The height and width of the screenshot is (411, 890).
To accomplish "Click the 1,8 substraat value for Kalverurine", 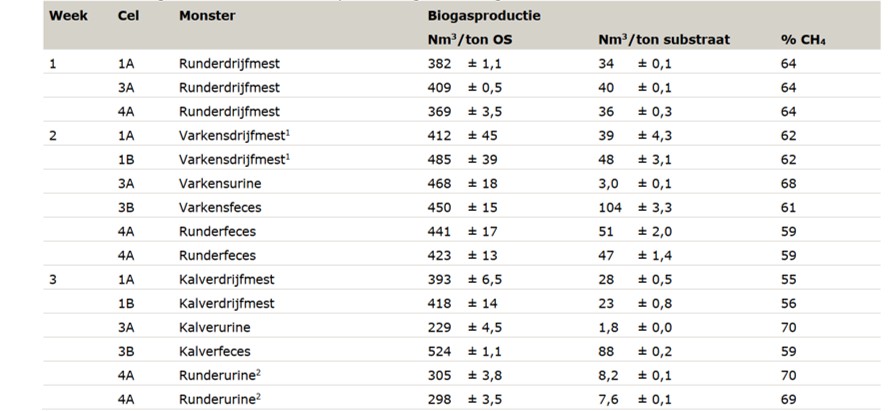I will click(606, 328).
